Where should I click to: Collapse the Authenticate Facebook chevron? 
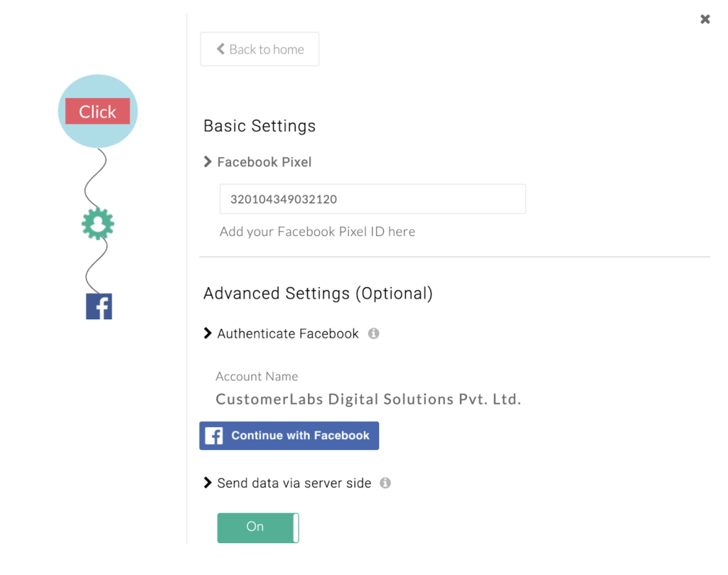pos(208,333)
